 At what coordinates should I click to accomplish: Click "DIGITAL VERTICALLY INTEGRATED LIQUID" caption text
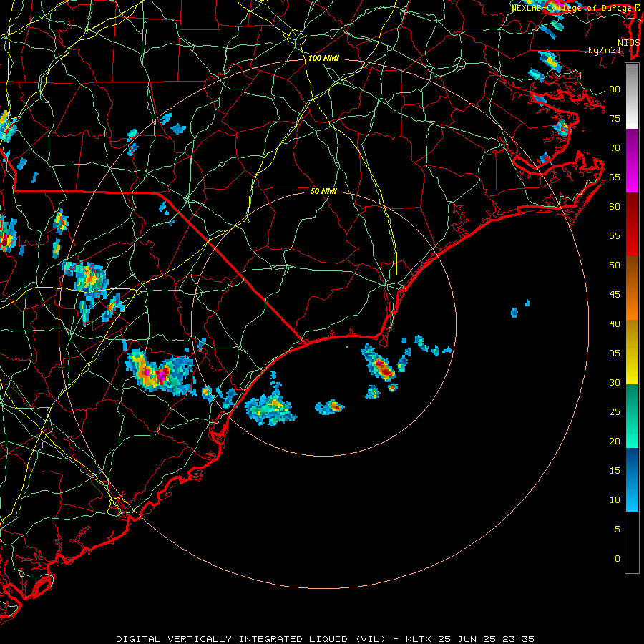coord(233,639)
